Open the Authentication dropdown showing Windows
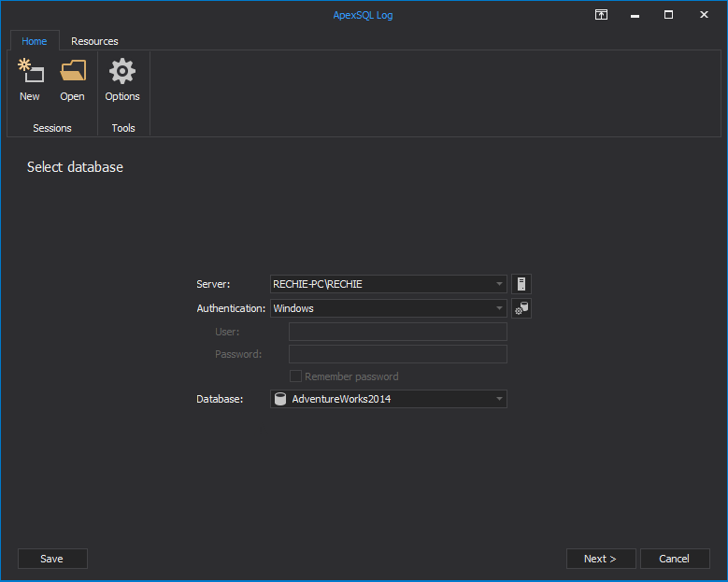The image size is (728, 582). pos(499,308)
